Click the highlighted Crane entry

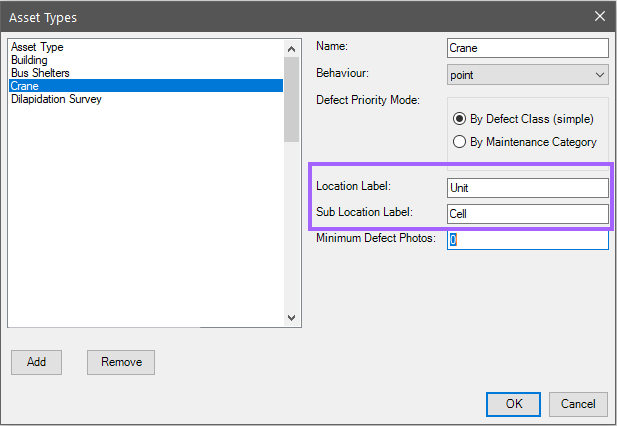(24, 87)
